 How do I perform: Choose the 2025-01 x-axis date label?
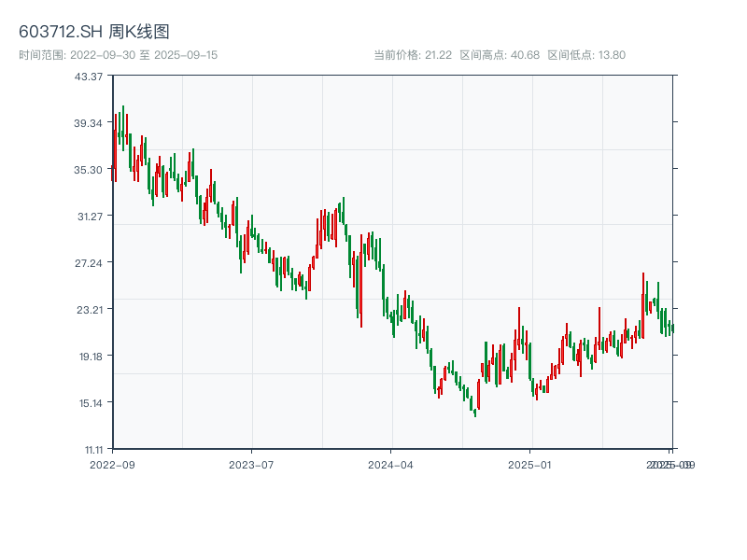530,464
